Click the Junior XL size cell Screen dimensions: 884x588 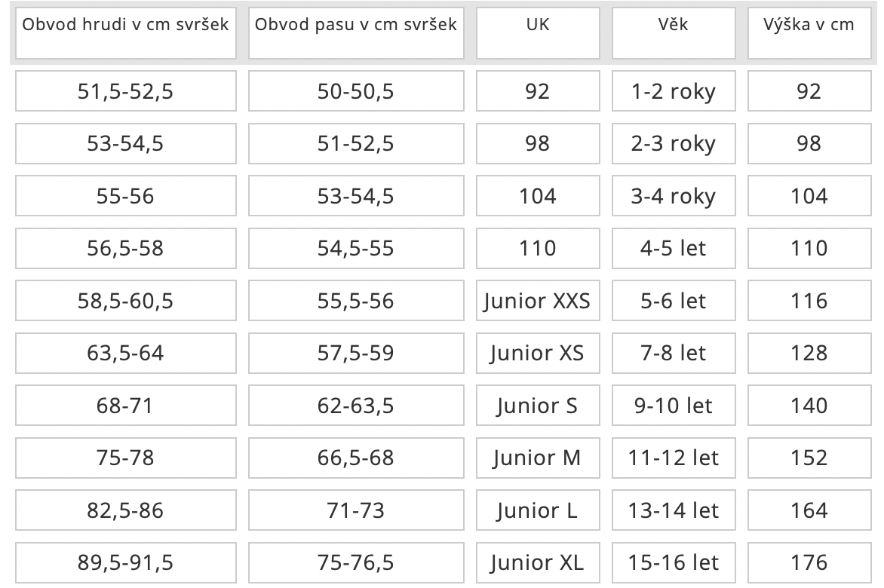(x=538, y=562)
